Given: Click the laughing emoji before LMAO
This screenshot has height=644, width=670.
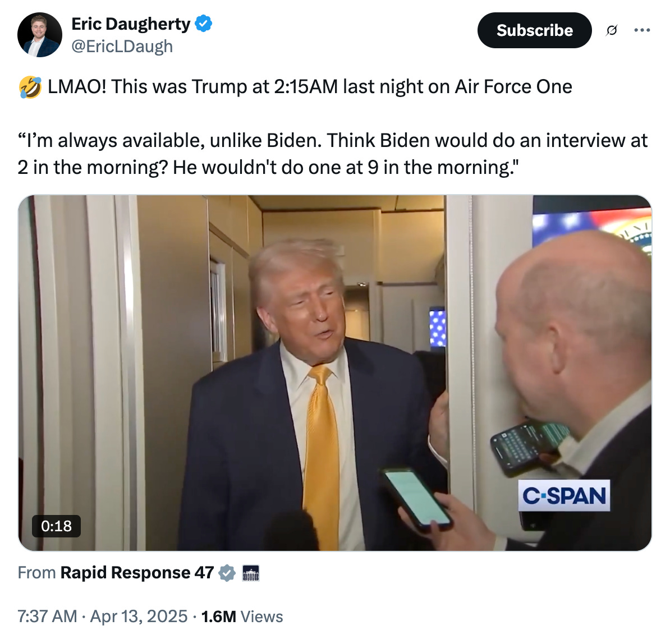Looking at the screenshot, I should pos(30,87).
